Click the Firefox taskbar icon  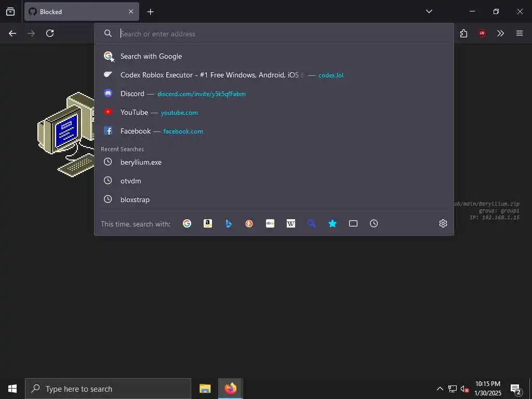(230, 389)
